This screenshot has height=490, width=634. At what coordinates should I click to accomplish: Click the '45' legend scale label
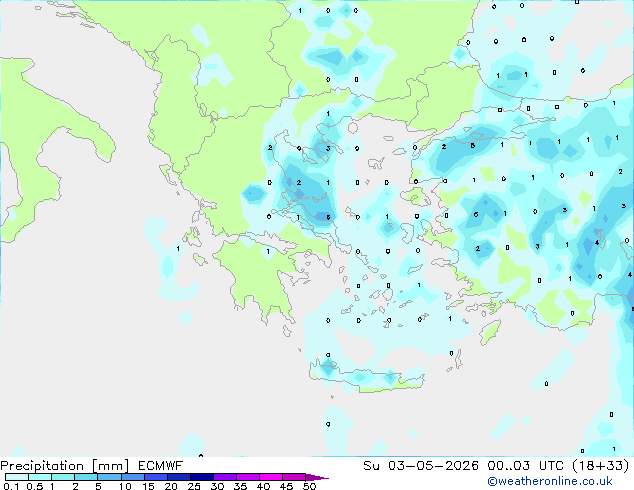[286, 486]
